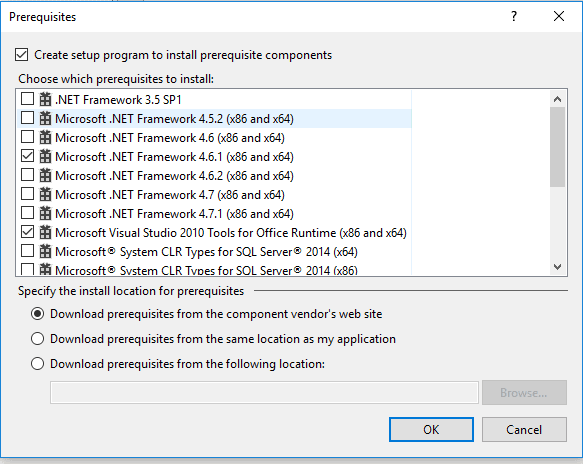583x464 pixels.
Task: Confirm with the OK button
Action: (x=431, y=429)
